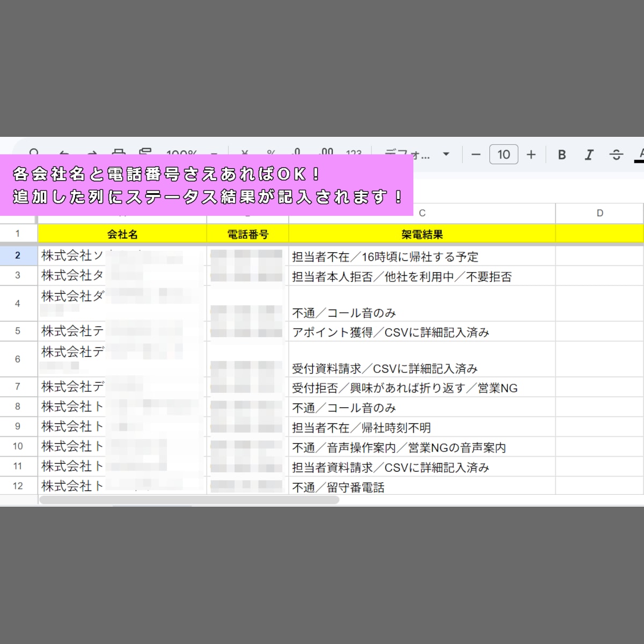Click cell 受付拒否／興味があれば折り返す／営業NG
The image size is (644, 644).
click(422, 387)
